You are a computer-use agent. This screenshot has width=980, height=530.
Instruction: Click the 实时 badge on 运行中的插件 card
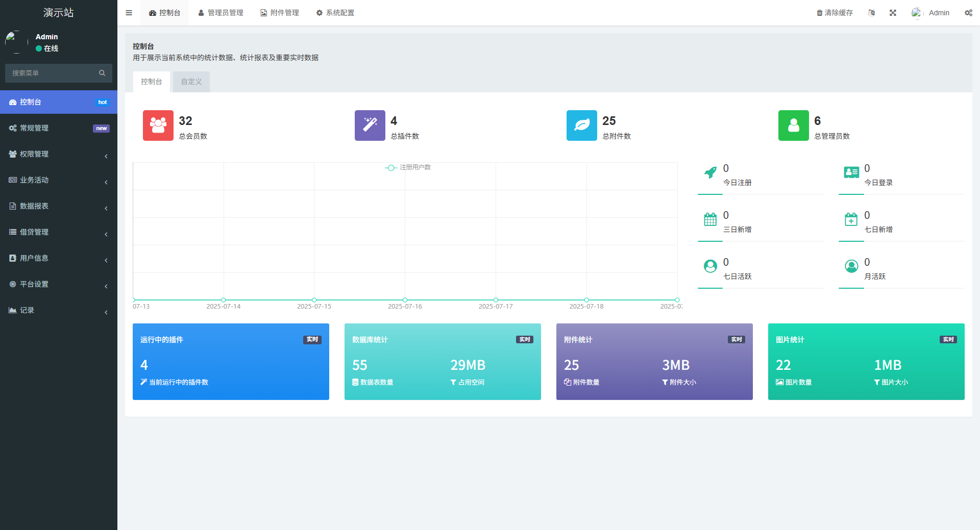pos(312,339)
